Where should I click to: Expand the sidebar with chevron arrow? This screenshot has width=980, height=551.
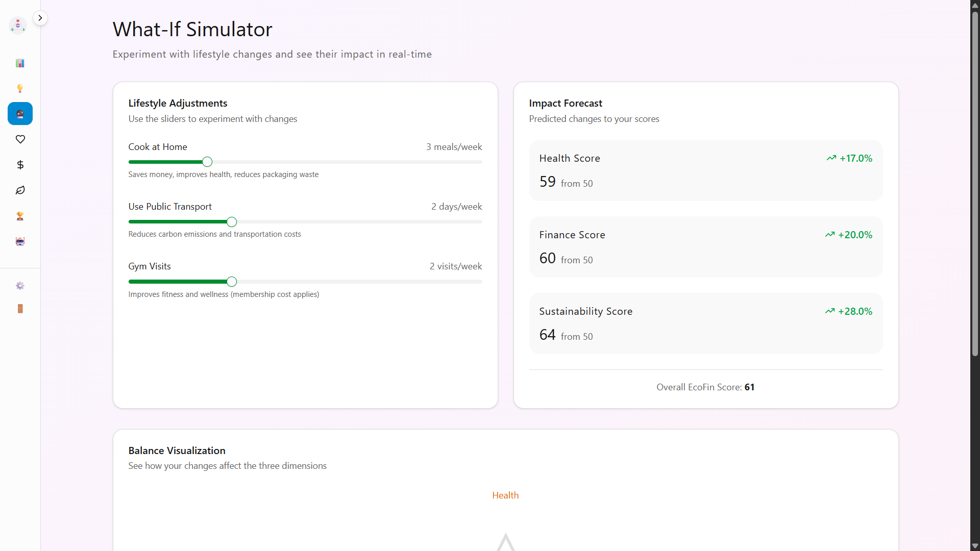point(40,18)
